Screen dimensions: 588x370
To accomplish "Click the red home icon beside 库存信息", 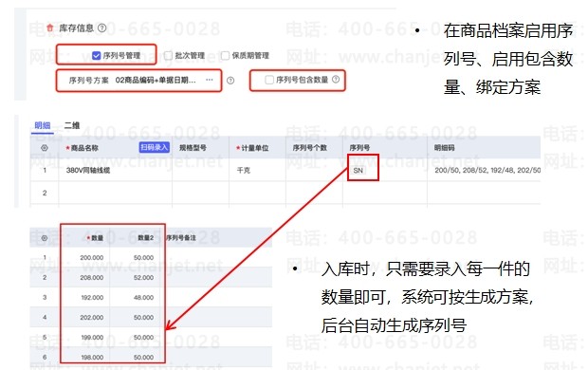I will pos(49,28).
